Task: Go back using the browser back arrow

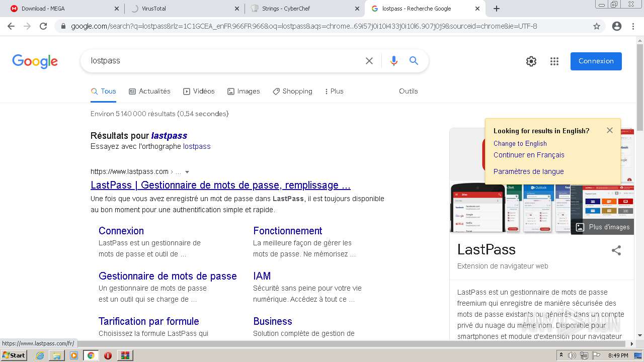Action: (x=11, y=26)
